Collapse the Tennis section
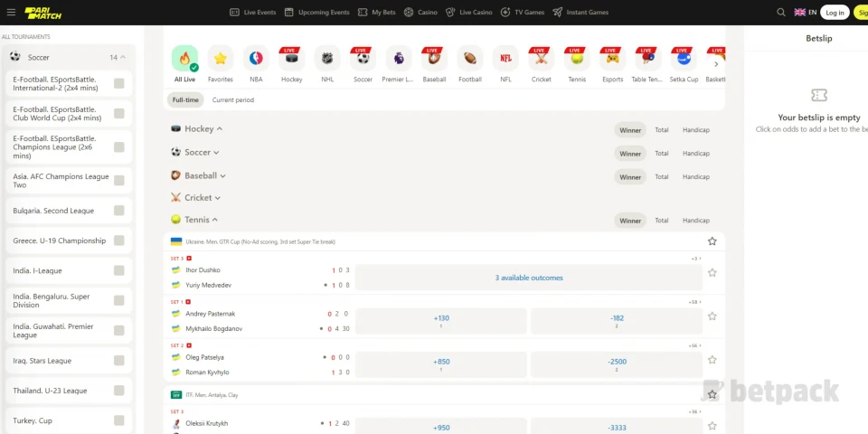The height and width of the screenshot is (434, 868). (215, 220)
